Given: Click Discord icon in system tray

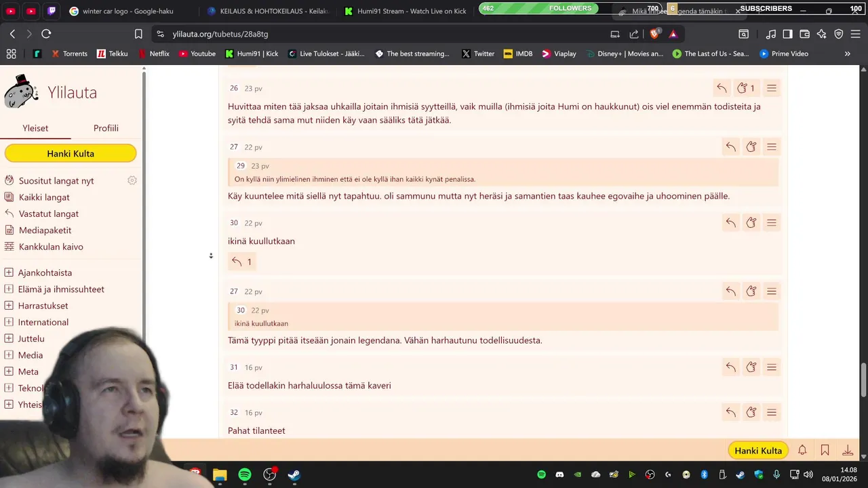Looking at the screenshot, I should [x=559, y=474].
